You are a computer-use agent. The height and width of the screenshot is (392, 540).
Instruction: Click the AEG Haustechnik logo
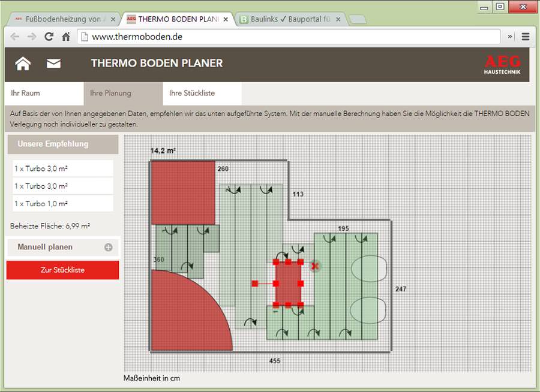502,64
